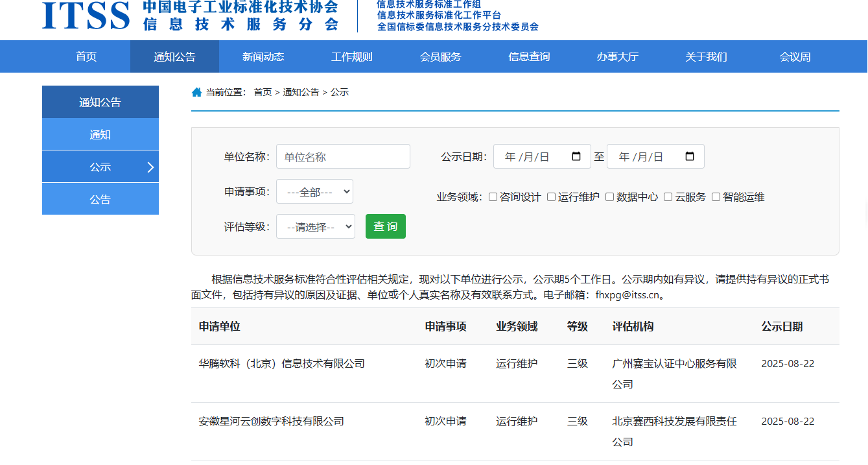Open 信息查询 in the navigation bar

pyautogui.click(x=529, y=56)
